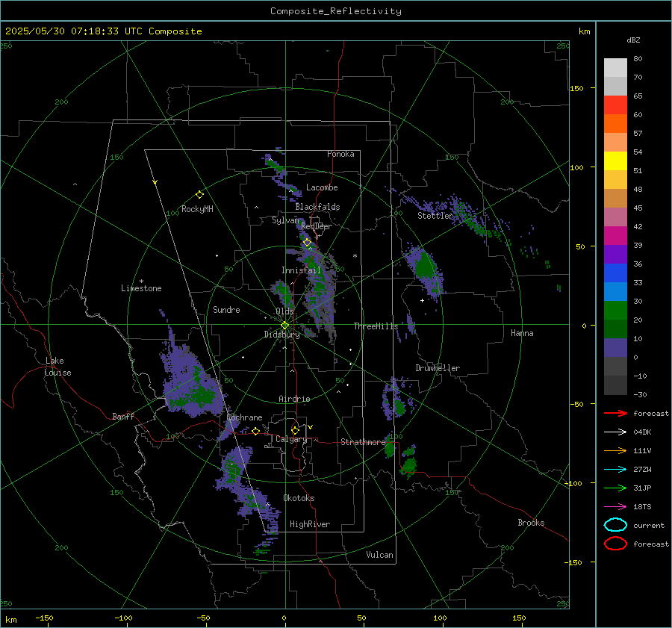Image resolution: width=672 pixels, height=628 pixels.
Task: Click the Lacombe town label
Action: pyautogui.click(x=322, y=187)
